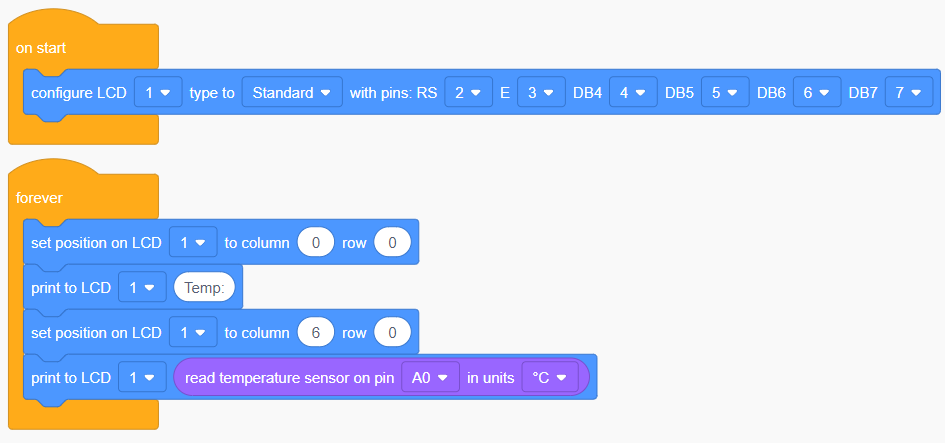Select the read temperature sensor block
The height and width of the screenshot is (443, 945).
click(x=289, y=378)
